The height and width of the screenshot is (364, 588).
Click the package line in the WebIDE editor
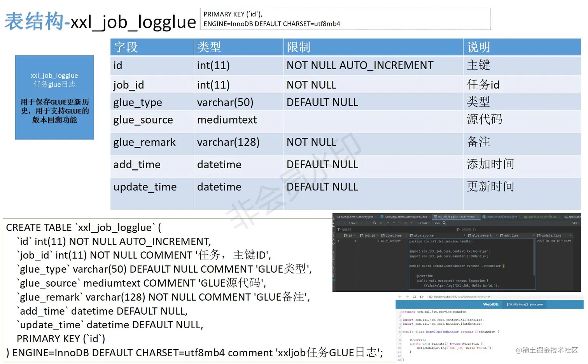435,312
